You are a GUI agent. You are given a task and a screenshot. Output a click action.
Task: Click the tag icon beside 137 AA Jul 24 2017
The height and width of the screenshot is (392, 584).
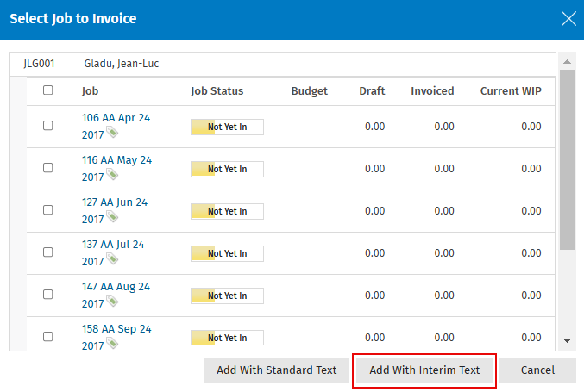(112, 258)
